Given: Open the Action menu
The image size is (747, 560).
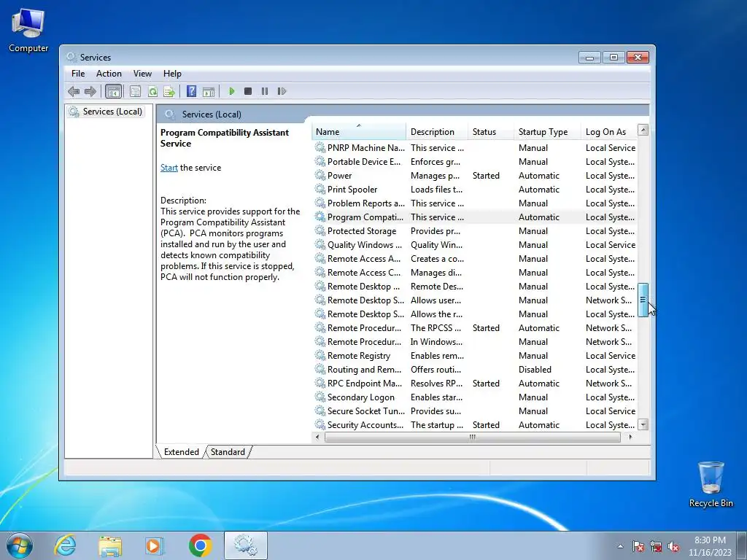Looking at the screenshot, I should [x=109, y=74].
